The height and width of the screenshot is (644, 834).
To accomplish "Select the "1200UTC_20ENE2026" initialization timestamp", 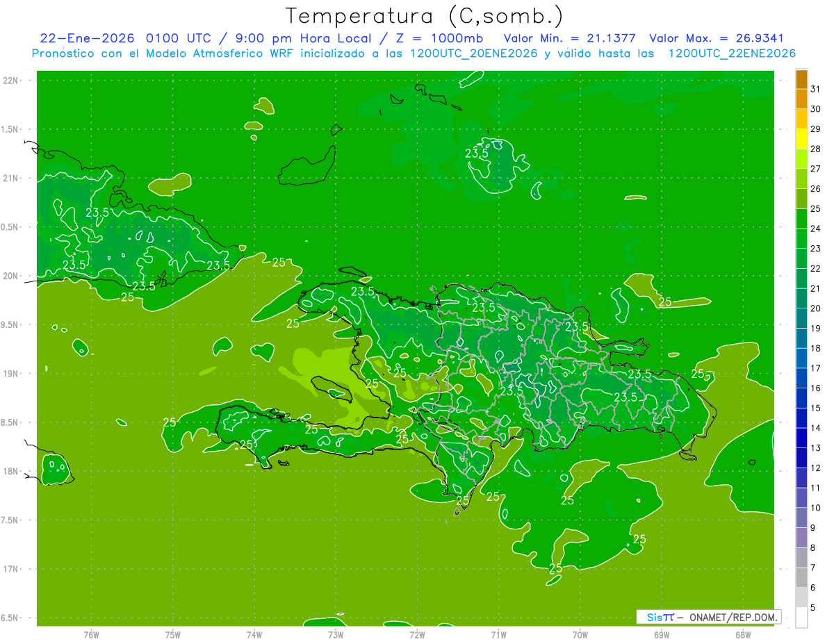I will click(474, 53).
